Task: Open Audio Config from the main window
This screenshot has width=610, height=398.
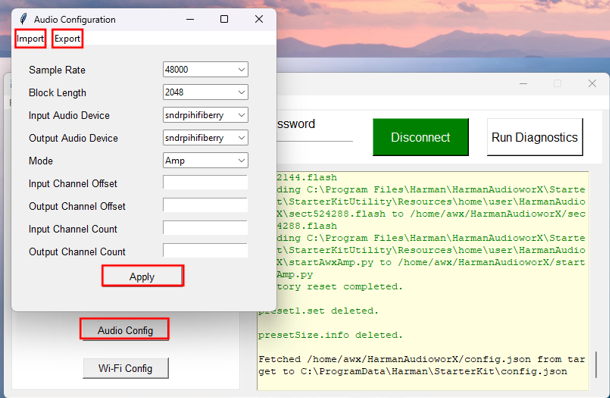Action: 125,330
